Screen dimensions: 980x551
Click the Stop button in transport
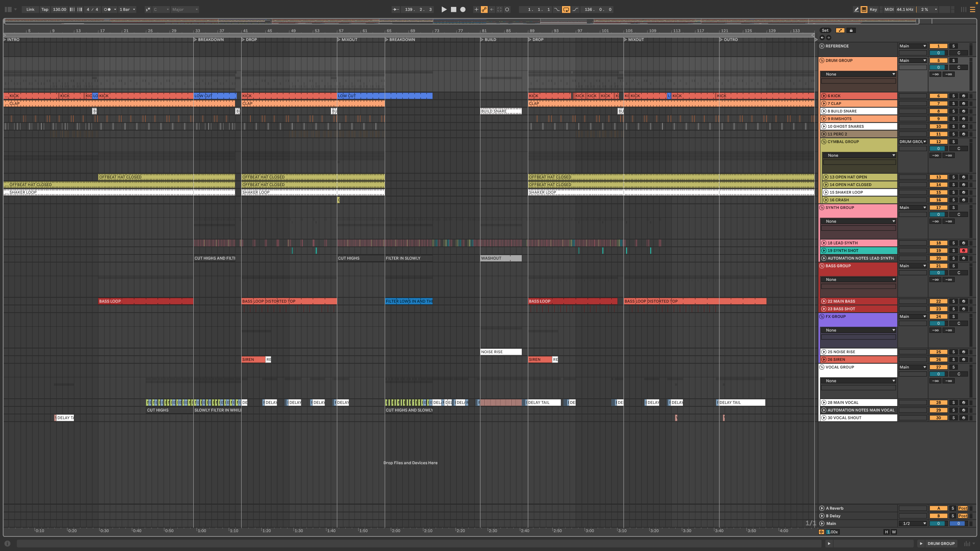coord(453,10)
